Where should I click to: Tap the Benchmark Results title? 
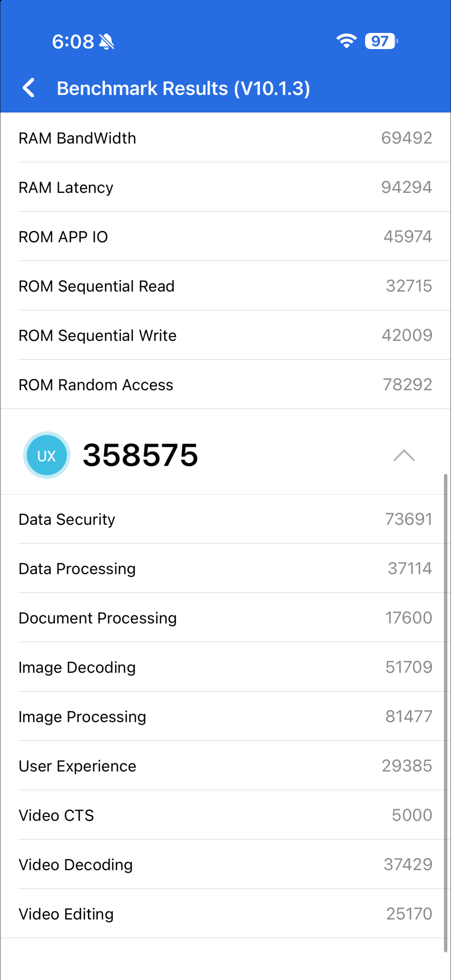click(183, 88)
